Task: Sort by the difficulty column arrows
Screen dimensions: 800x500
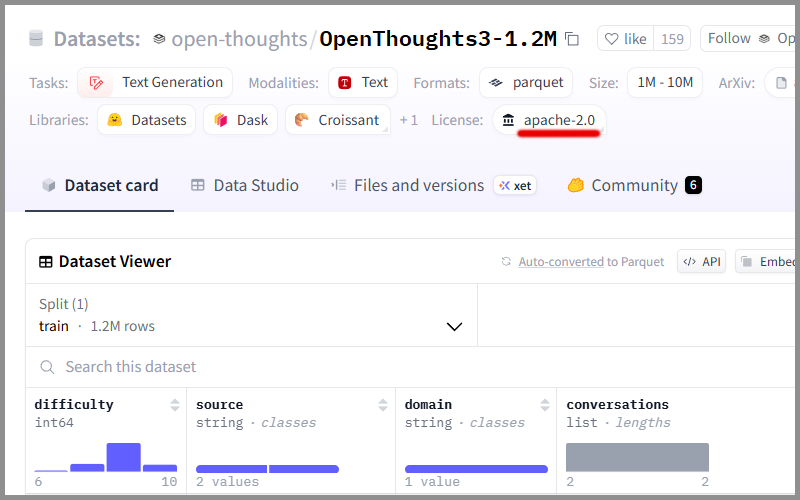Action: [x=175, y=405]
